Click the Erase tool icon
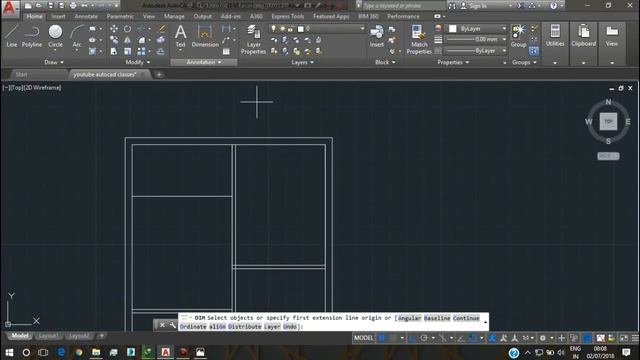Image resolution: width=640 pixels, height=360 pixels. pyautogui.click(x=161, y=29)
